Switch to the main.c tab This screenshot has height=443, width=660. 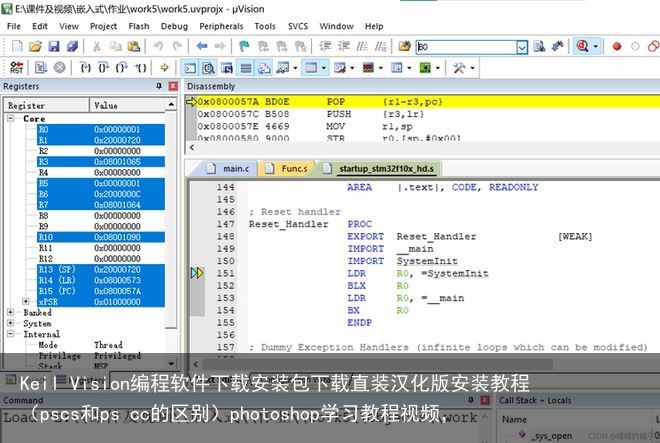tap(229, 168)
